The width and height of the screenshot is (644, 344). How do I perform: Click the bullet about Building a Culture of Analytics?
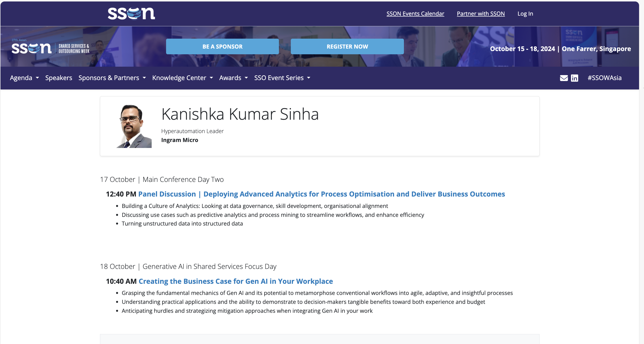(x=255, y=206)
